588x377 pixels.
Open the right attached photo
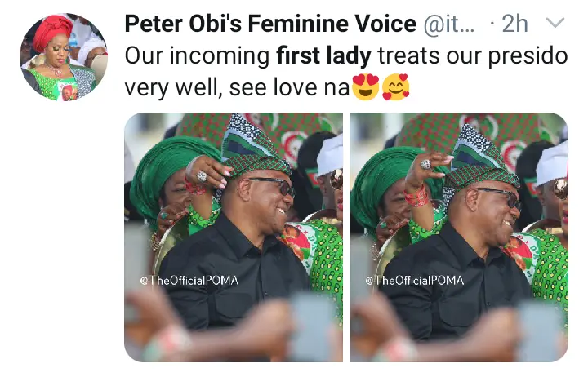click(x=459, y=237)
